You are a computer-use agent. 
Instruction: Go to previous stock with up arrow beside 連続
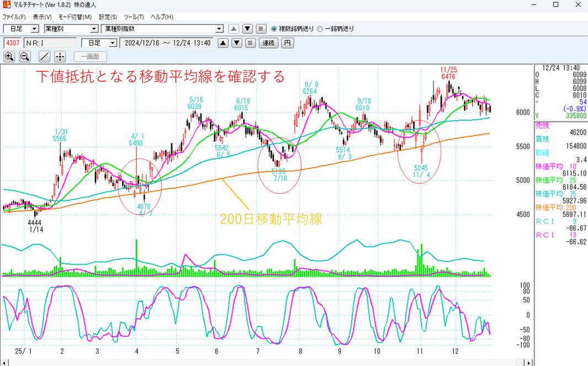(x=223, y=43)
